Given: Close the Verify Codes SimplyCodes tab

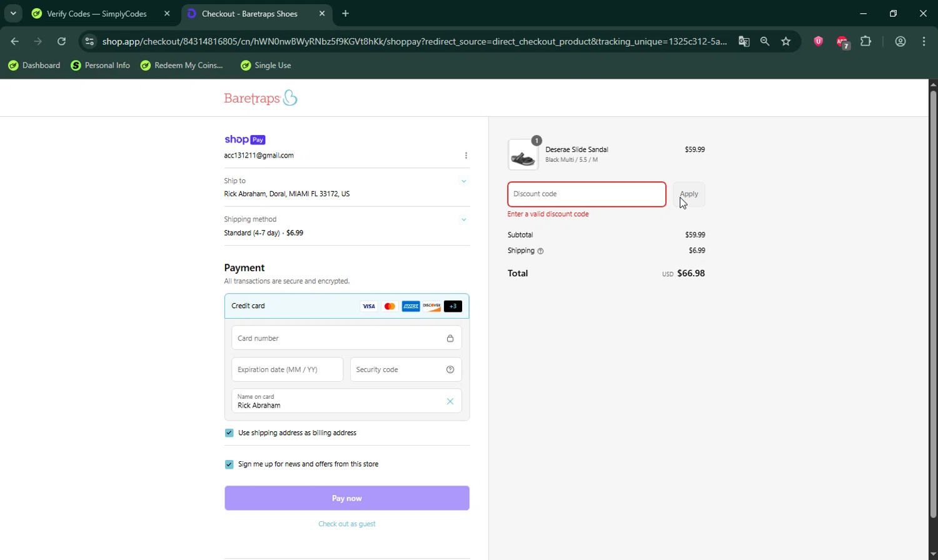Looking at the screenshot, I should (167, 13).
